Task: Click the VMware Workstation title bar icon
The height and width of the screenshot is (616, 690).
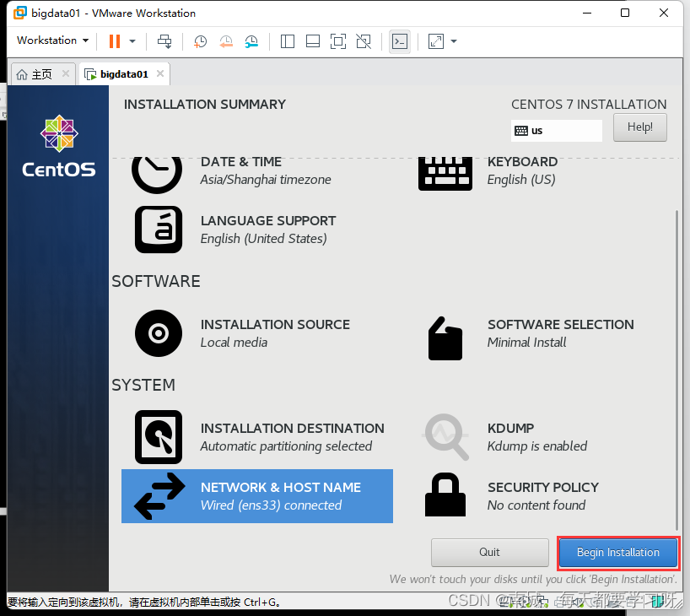Action: point(19,13)
